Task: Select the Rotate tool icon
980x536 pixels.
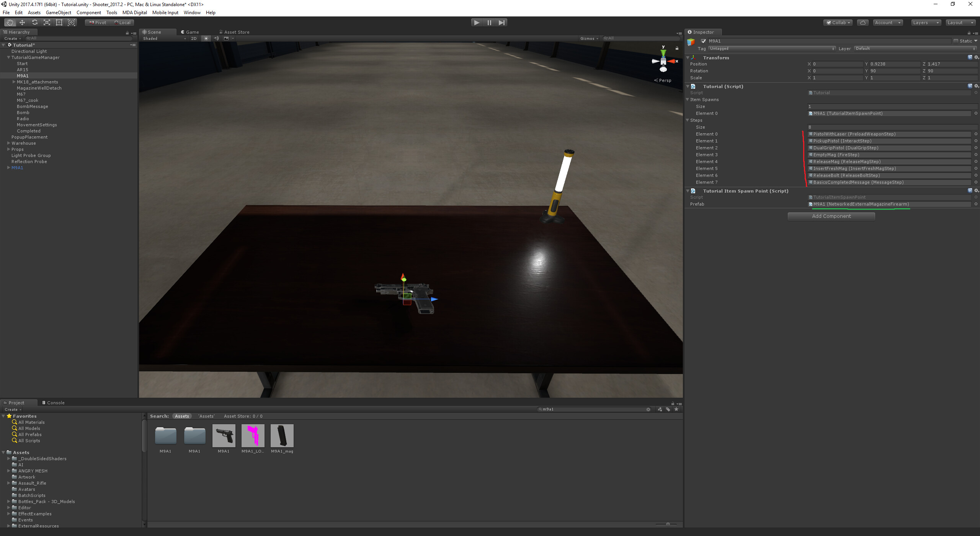Action: tap(34, 23)
